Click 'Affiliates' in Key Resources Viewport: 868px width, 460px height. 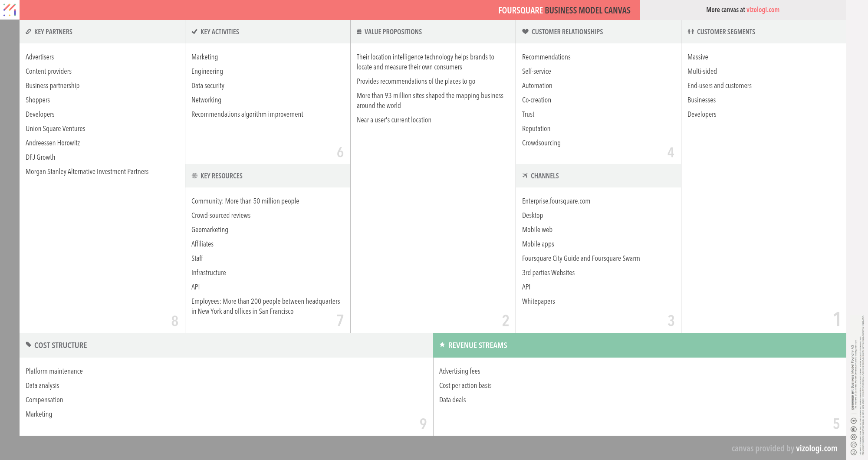[x=202, y=244]
